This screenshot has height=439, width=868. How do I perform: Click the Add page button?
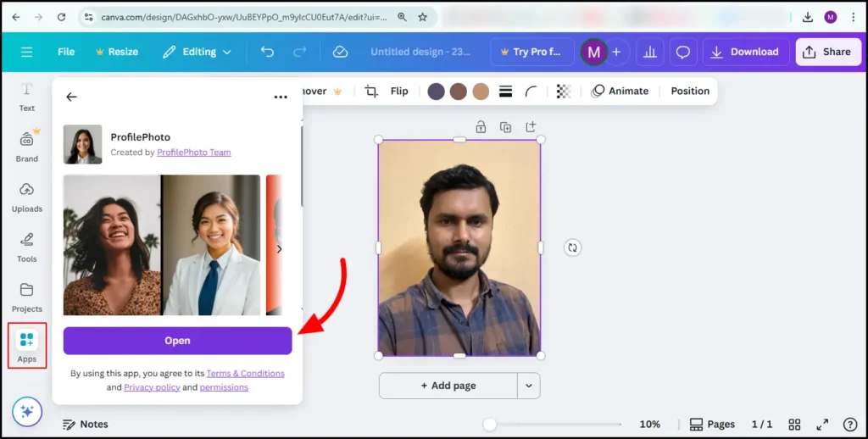(x=448, y=386)
